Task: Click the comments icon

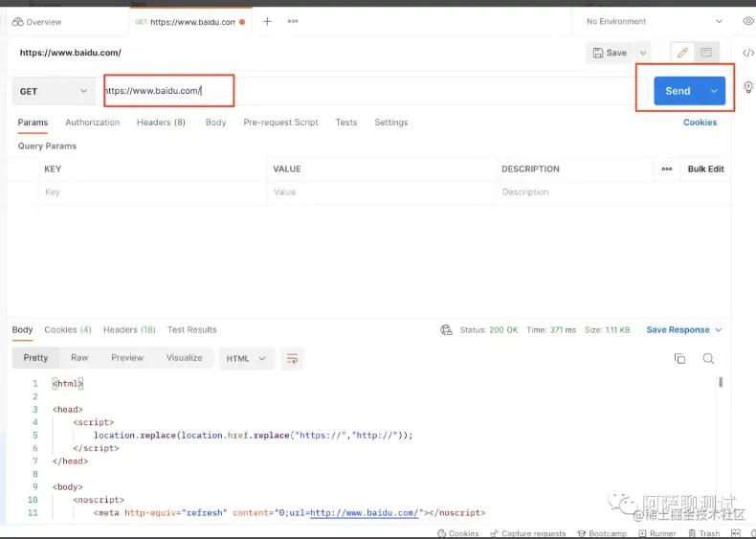Action: coord(706,53)
